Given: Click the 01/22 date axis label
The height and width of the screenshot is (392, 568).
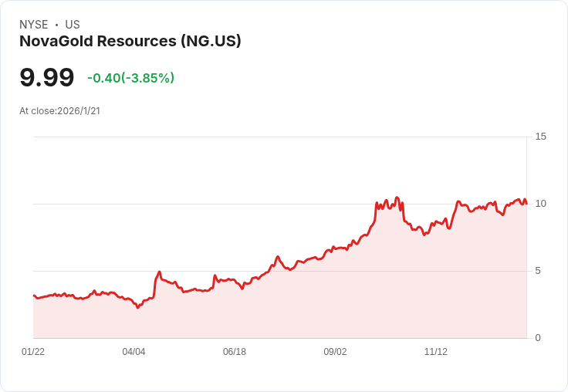Looking at the screenshot, I should [33, 352].
